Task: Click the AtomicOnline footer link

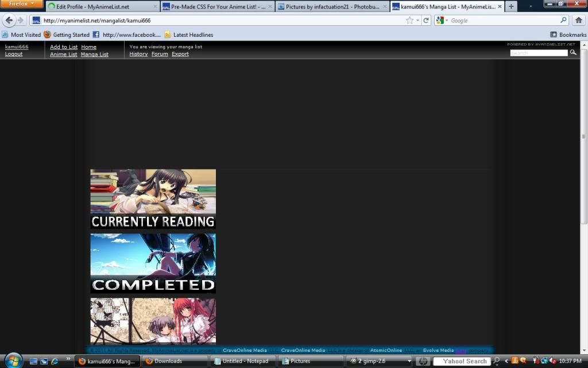Action: tap(386, 350)
